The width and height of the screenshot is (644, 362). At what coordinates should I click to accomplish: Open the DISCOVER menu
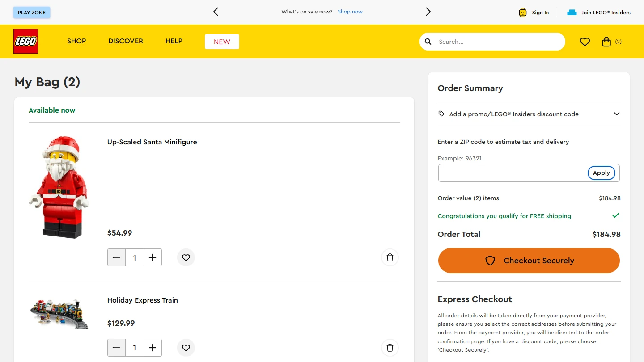pyautogui.click(x=126, y=41)
